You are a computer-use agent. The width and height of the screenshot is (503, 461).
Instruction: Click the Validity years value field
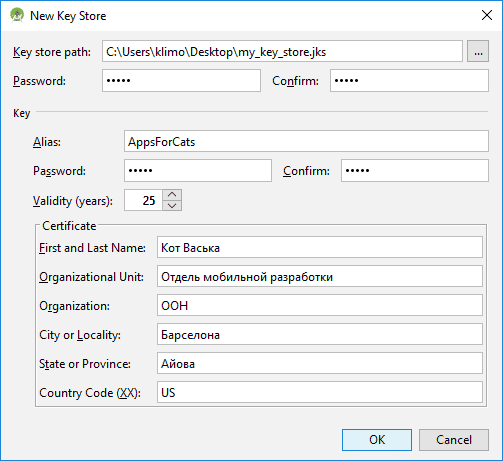pyautogui.click(x=143, y=200)
